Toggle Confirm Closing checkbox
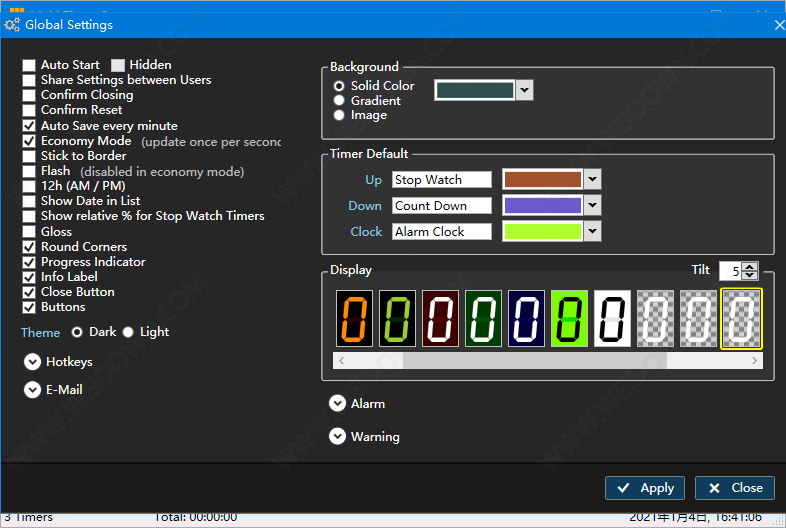 [x=29, y=95]
